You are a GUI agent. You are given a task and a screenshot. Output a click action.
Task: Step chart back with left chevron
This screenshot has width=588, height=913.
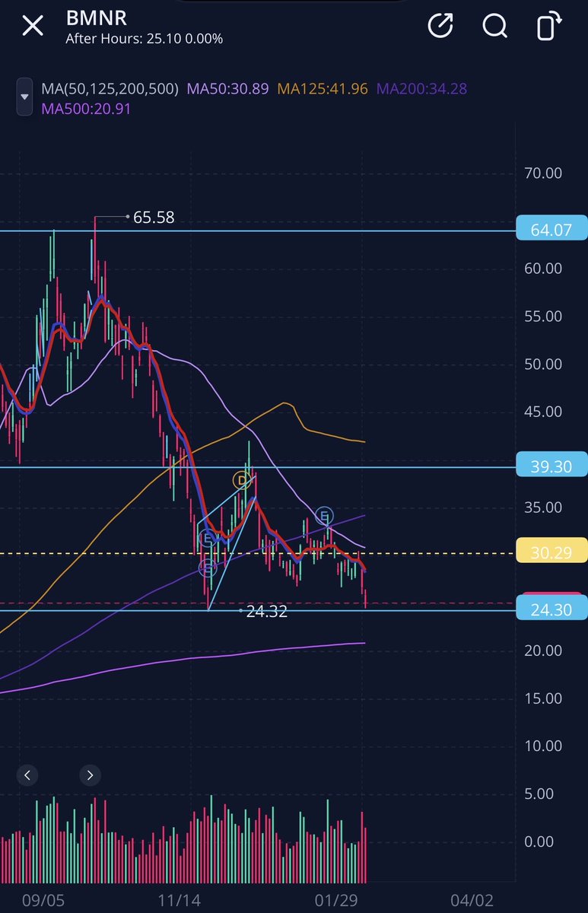[x=27, y=775]
